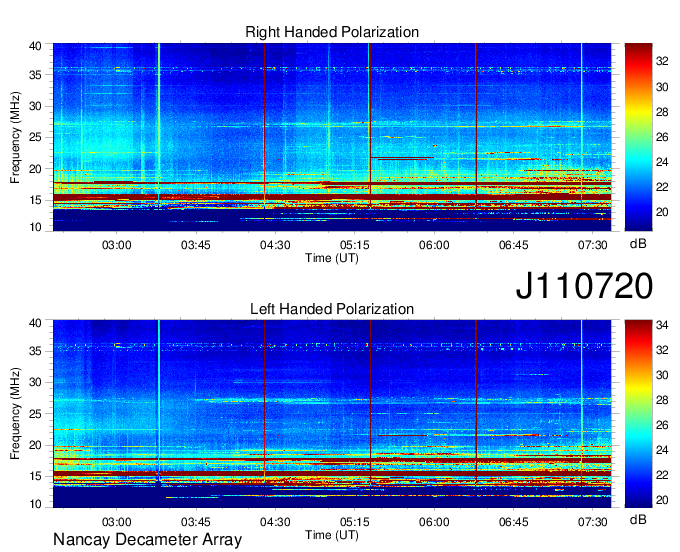Viewport: 680px width, 552px height.
Task: Click 10 MHz tick of Left Handed plot
Action: (35, 504)
